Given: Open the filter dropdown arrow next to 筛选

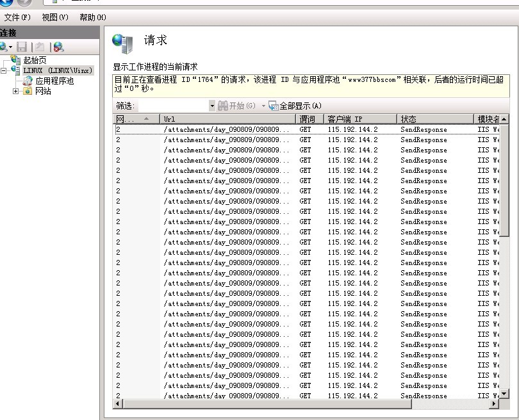Looking at the screenshot, I should (212, 106).
